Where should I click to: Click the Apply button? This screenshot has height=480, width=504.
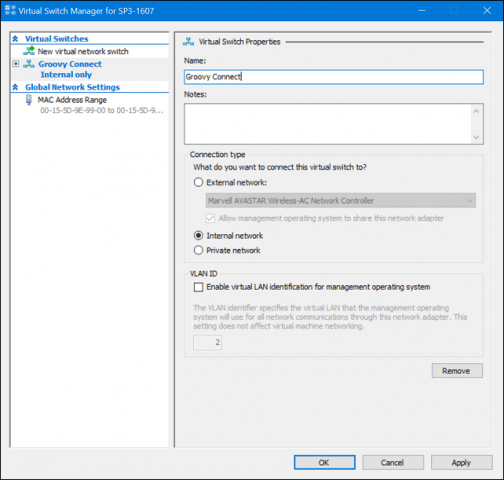[x=461, y=463]
